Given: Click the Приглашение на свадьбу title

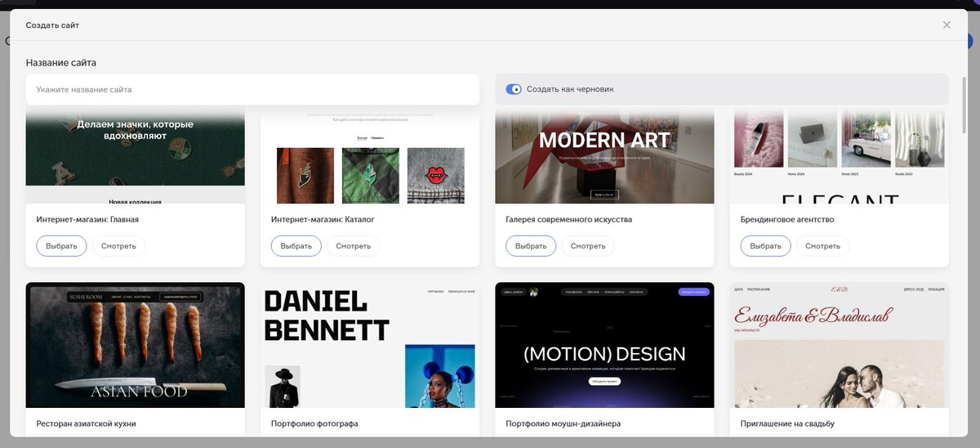Looking at the screenshot, I should pos(787,423).
